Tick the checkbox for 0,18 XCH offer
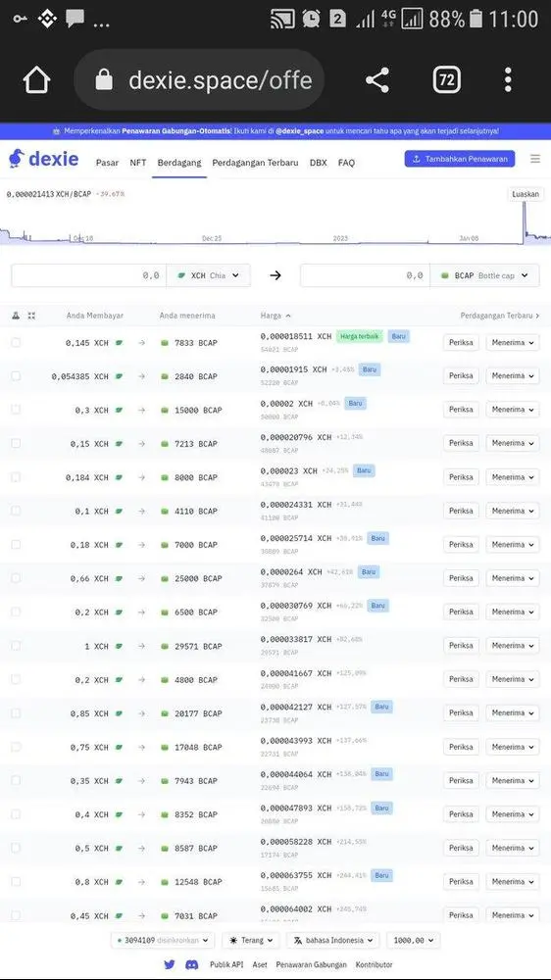The width and height of the screenshot is (551, 980). [x=16, y=545]
